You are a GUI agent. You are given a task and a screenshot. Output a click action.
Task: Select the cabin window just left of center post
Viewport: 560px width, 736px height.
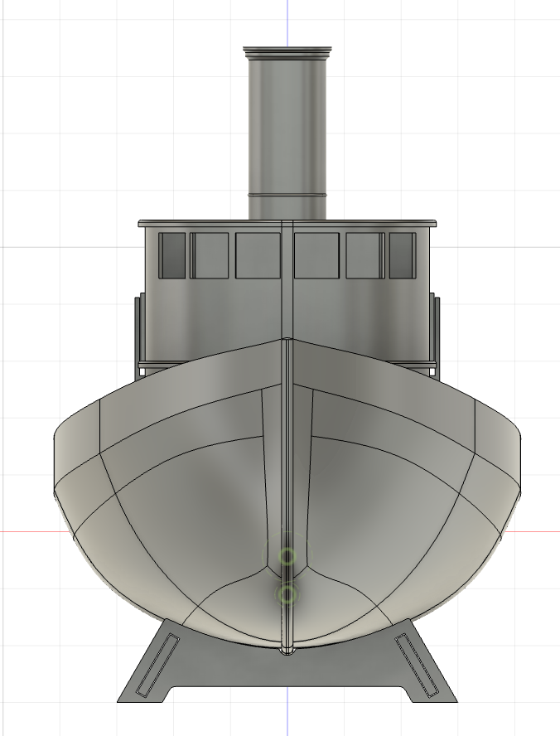(x=258, y=255)
